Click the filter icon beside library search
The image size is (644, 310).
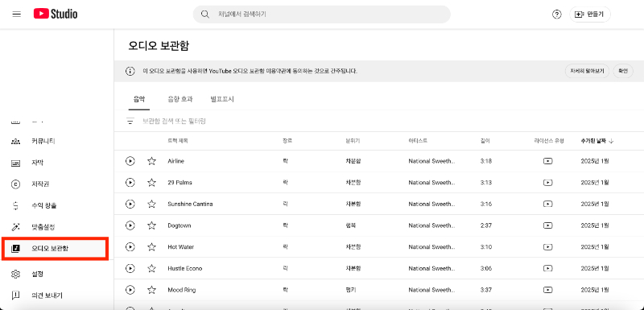pos(130,121)
